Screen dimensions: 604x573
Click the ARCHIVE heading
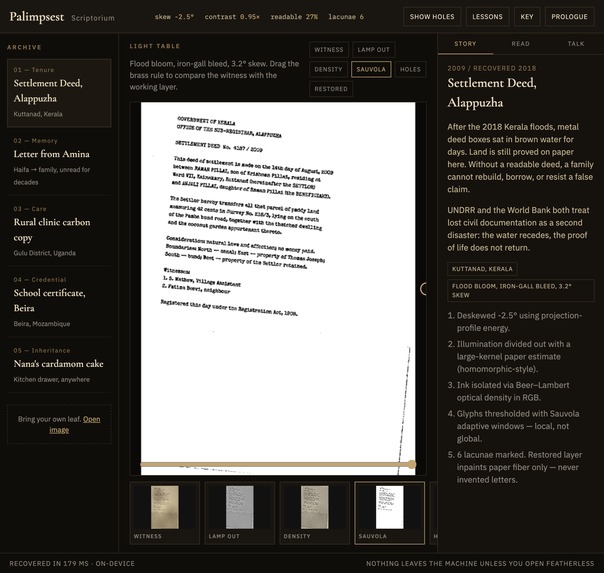coord(24,47)
